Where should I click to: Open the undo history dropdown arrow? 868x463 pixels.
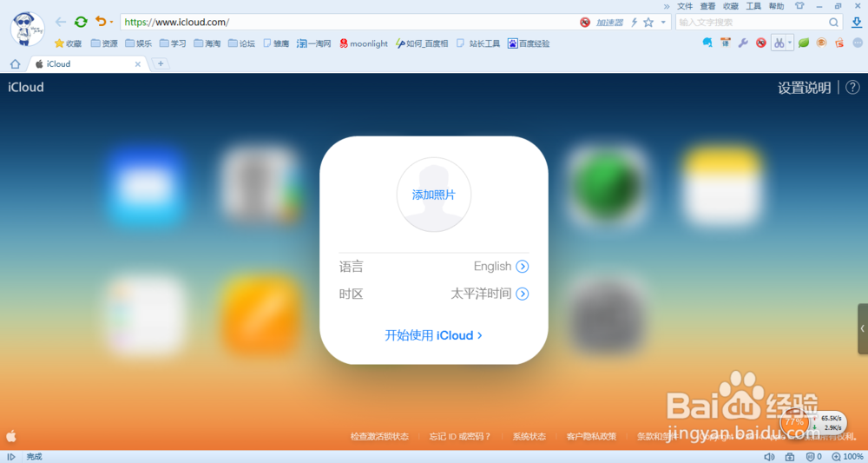pyautogui.click(x=111, y=23)
